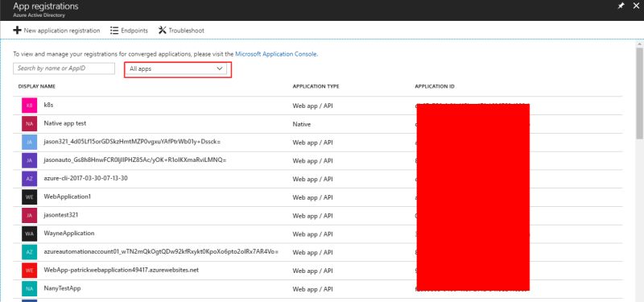
Task: Click the Endpoints toolbar label
Action: [x=134, y=31]
